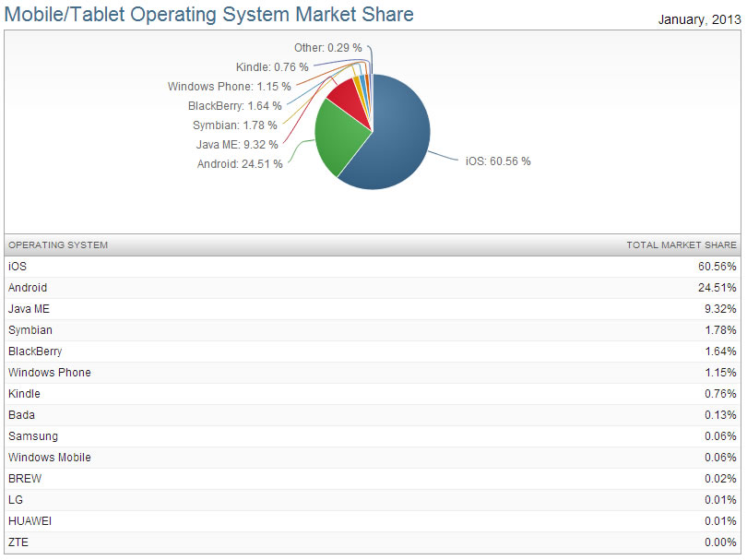
Task: Select the Kindle row name in table
Action: [x=24, y=394]
